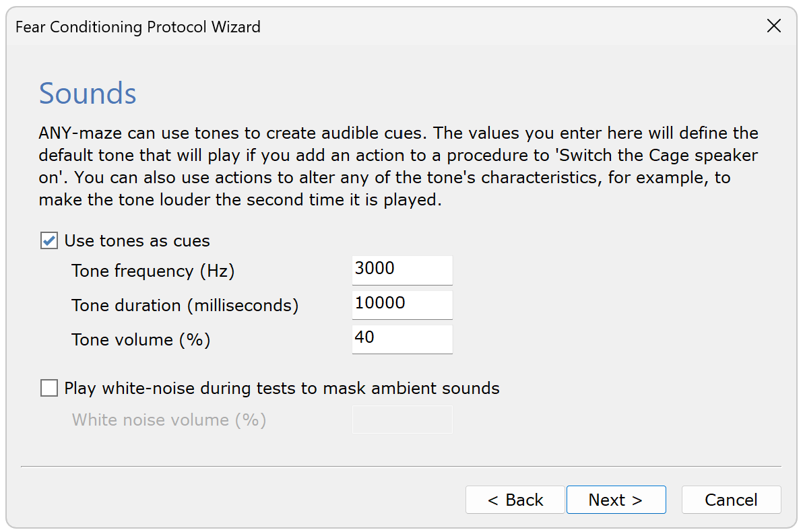This screenshot has width=803, height=532.
Task: Focus the Tone duration milliseconds field
Action: pos(402,304)
